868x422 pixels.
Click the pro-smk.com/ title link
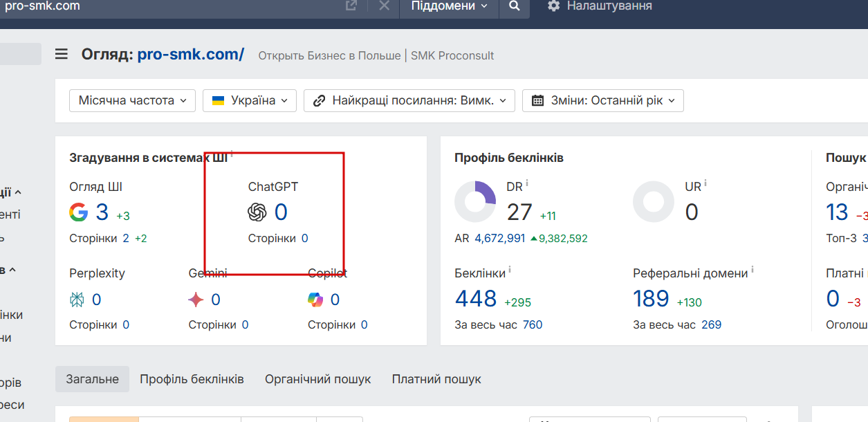190,55
